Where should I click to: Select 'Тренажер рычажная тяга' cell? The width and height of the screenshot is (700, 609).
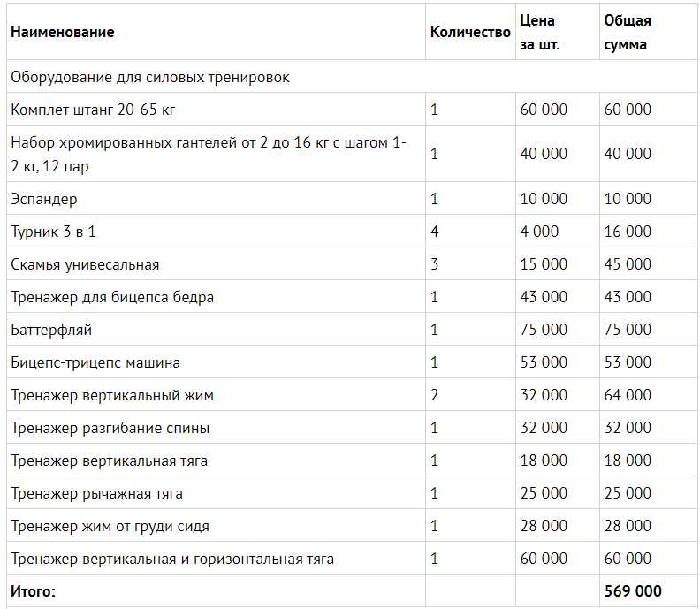[97, 493]
